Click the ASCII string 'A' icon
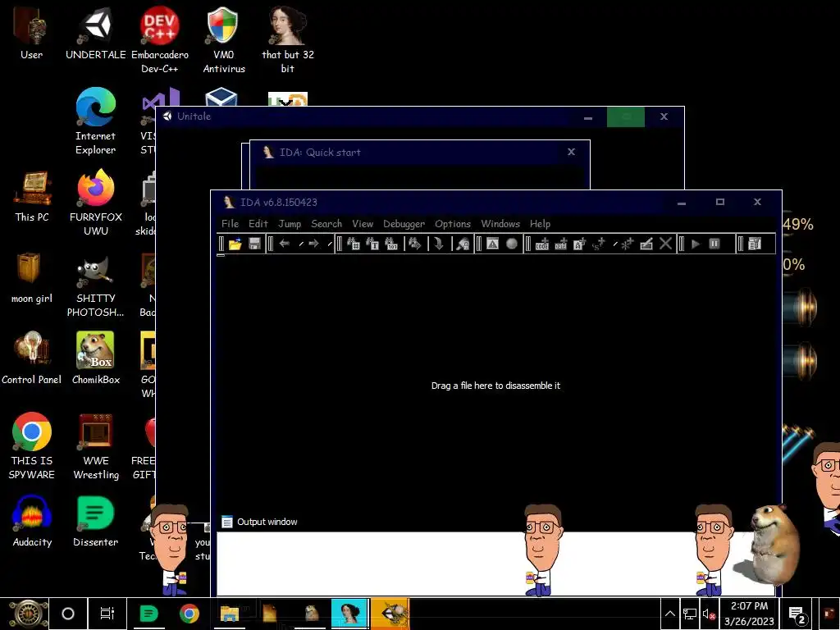 580,244
